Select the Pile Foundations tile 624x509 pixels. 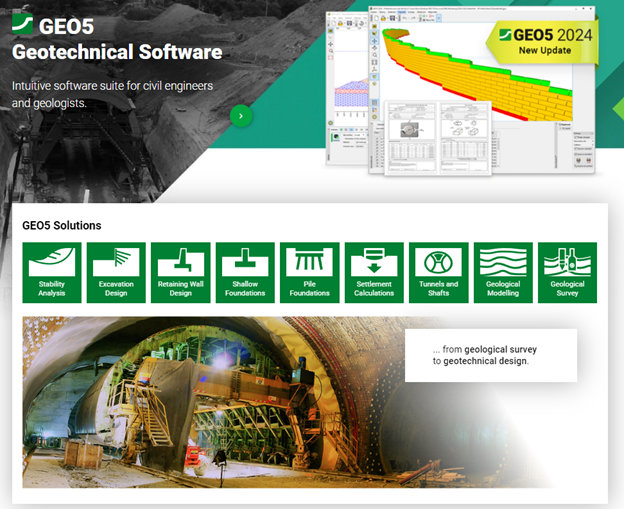point(310,273)
